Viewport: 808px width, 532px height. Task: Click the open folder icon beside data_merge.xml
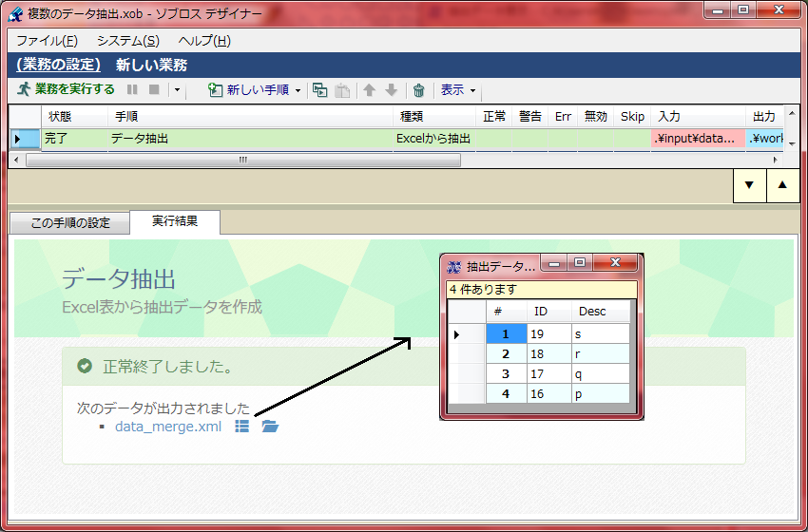[x=270, y=426]
